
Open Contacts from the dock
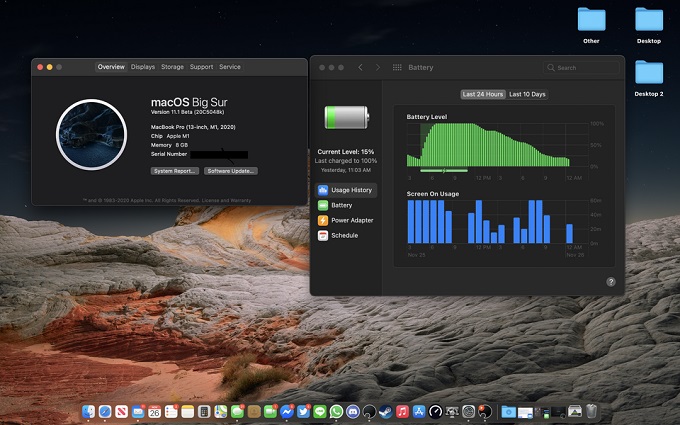254,411
